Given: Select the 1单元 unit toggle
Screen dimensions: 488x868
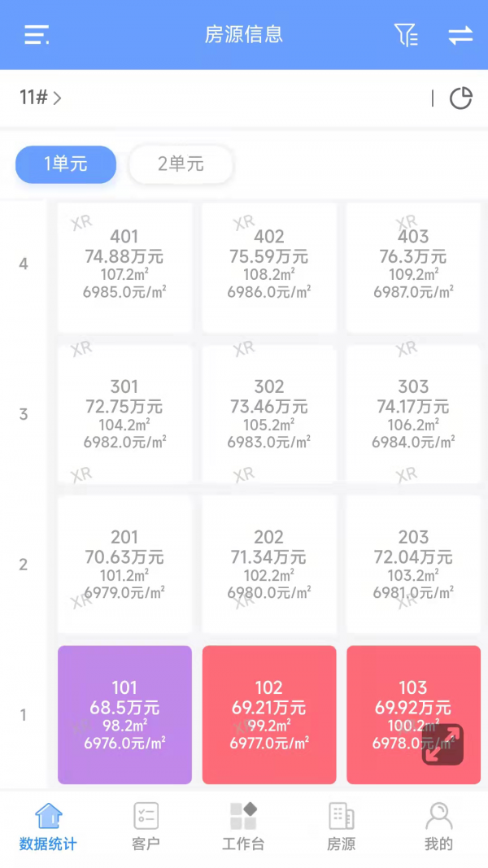Looking at the screenshot, I should coord(66,164).
